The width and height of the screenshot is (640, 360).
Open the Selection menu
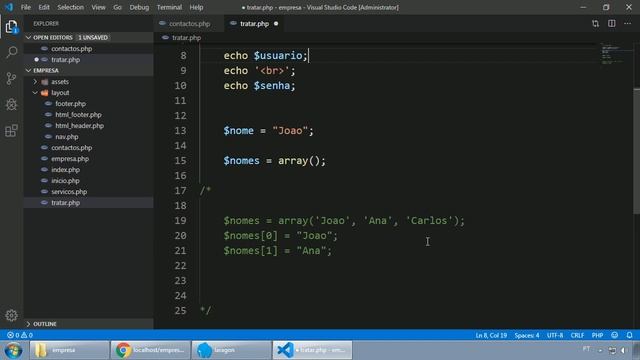[71, 7]
